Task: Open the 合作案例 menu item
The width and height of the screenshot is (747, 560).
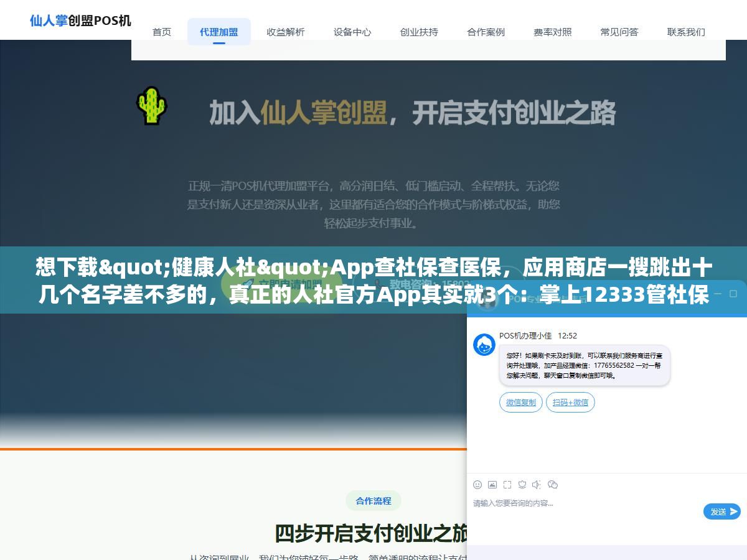Action: pos(486,32)
